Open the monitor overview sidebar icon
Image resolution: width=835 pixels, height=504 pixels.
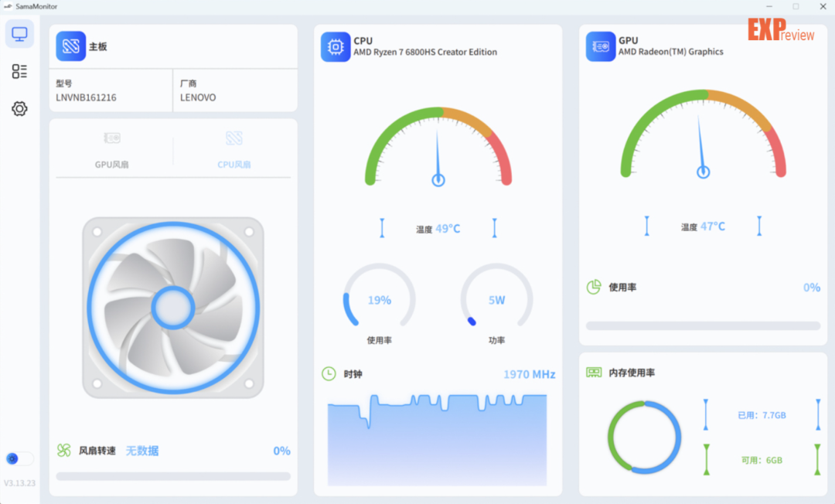point(19,34)
